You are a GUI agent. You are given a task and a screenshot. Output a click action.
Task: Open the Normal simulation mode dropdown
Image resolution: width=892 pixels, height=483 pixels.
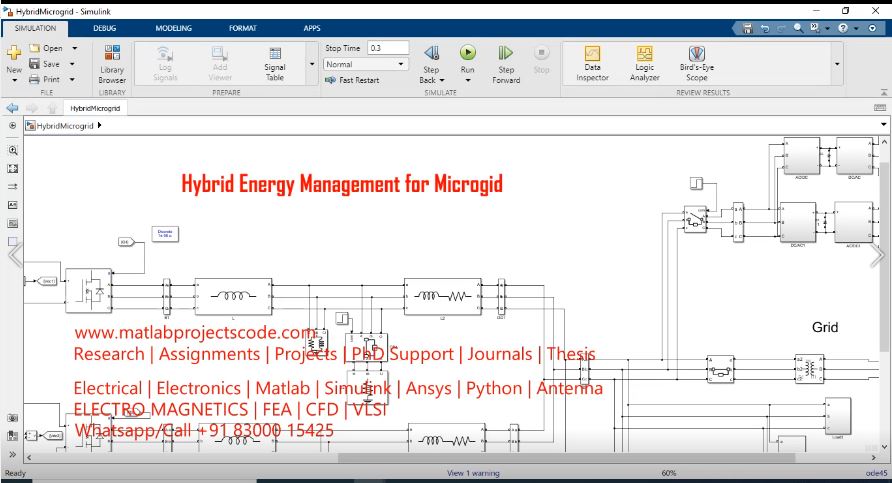tap(366, 64)
